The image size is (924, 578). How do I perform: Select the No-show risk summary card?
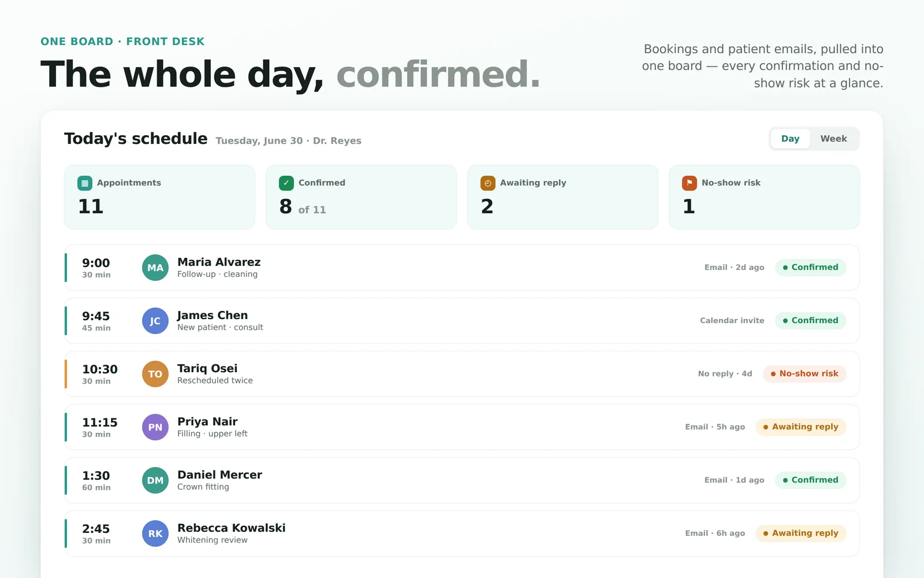click(x=764, y=197)
